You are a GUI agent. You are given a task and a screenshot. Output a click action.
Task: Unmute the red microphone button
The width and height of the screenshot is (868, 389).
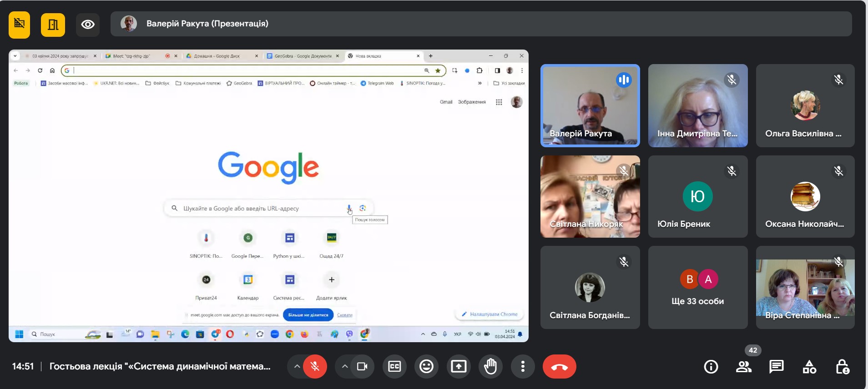point(315,366)
